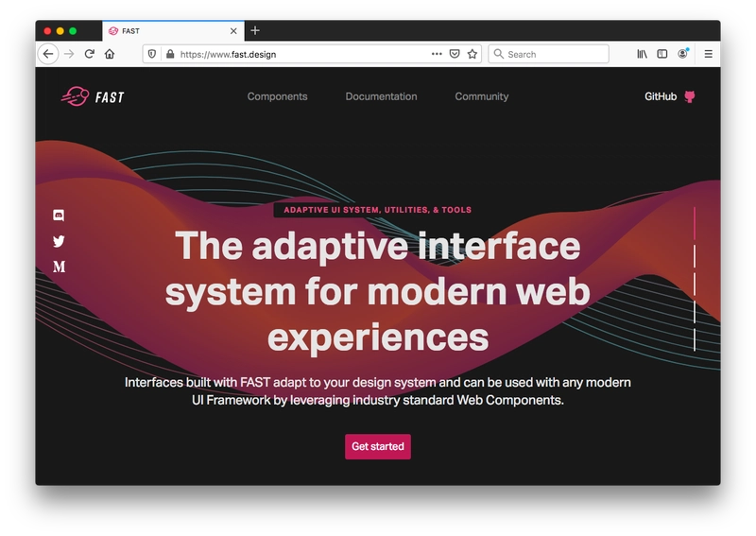The width and height of the screenshot is (756, 536).
Task: Click the Get started button
Action: point(377,446)
